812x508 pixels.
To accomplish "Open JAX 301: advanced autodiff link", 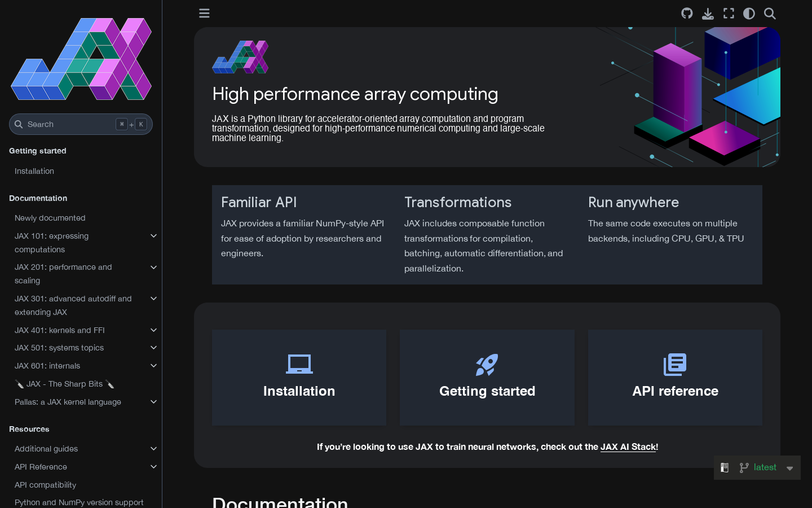I will pyautogui.click(x=73, y=305).
